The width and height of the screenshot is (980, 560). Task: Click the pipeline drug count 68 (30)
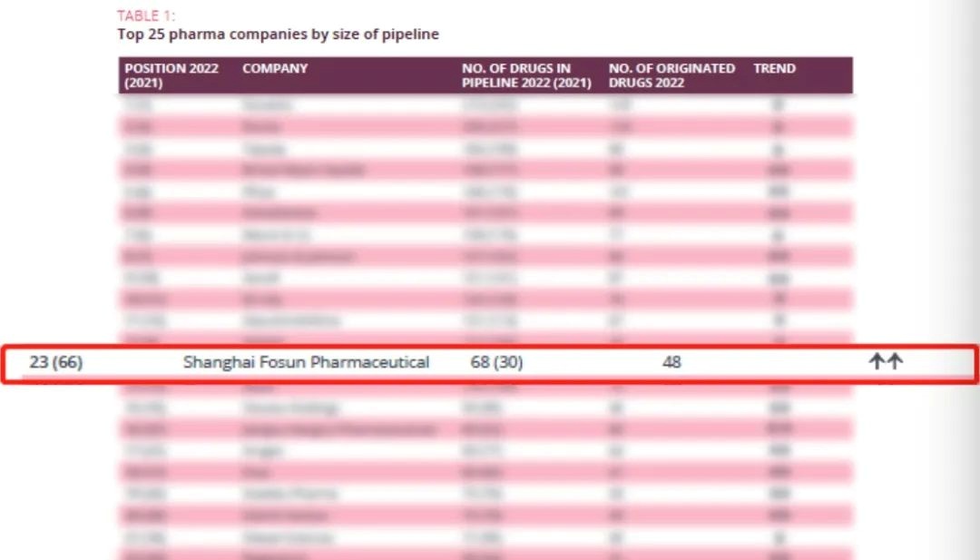click(496, 362)
